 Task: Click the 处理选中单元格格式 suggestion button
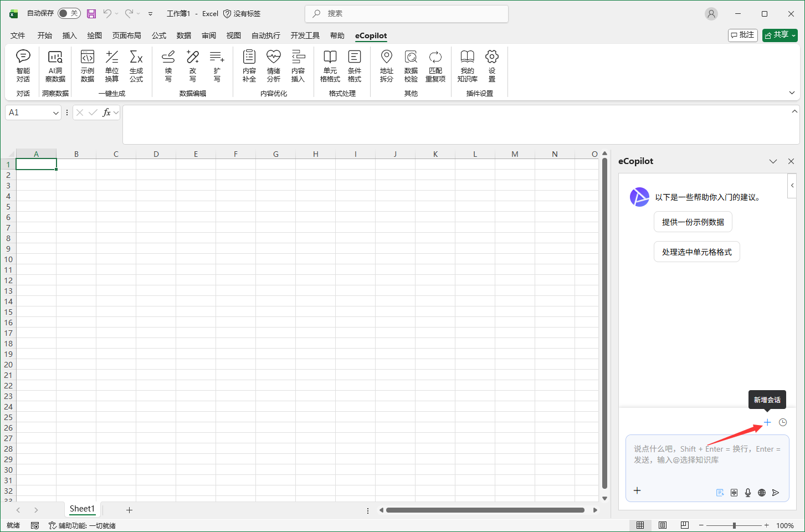point(696,252)
